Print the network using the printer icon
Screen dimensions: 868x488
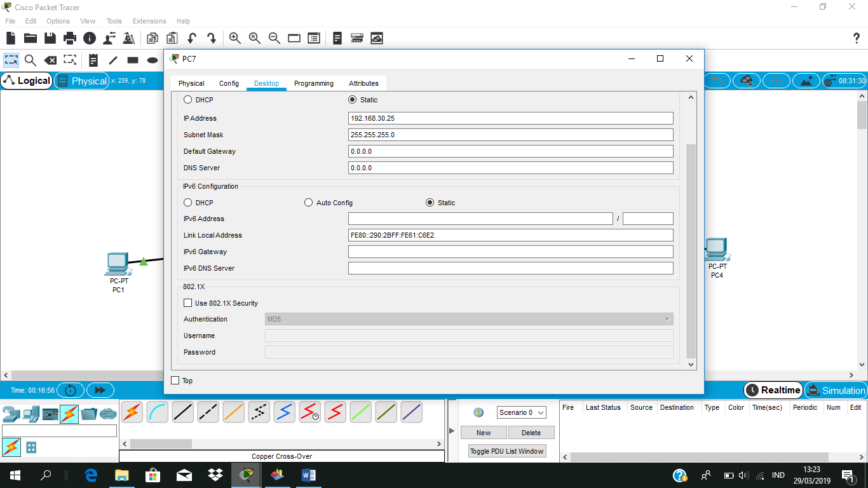tap(70, 38)
